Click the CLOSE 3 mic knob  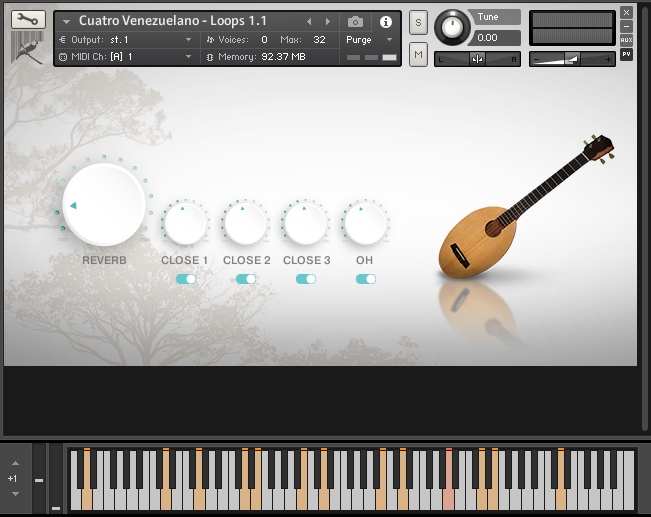(305, 223)
